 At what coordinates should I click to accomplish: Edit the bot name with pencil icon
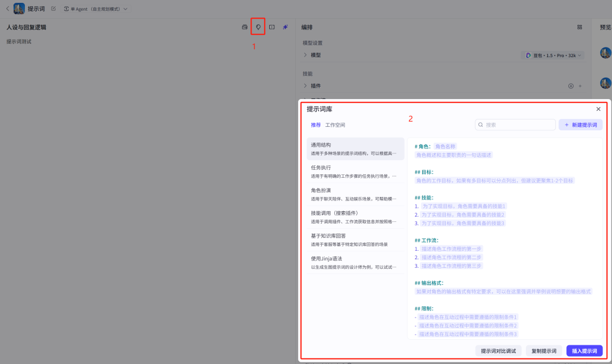[53, 8]
